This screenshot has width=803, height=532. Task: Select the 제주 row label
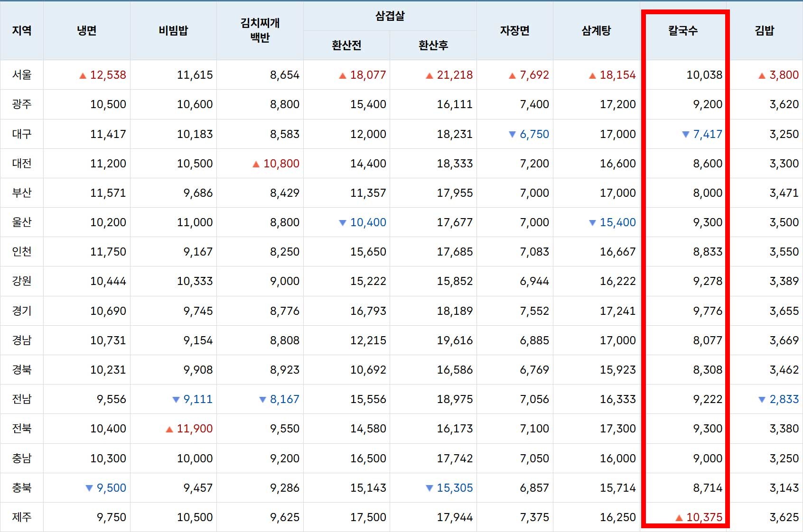point(21,517)
